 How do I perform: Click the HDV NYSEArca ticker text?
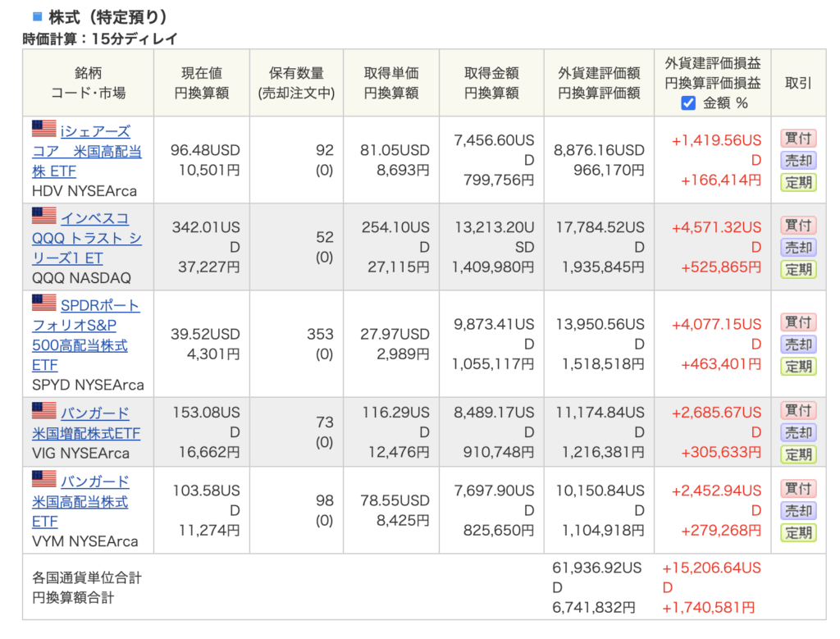click(x=84, y=191)
